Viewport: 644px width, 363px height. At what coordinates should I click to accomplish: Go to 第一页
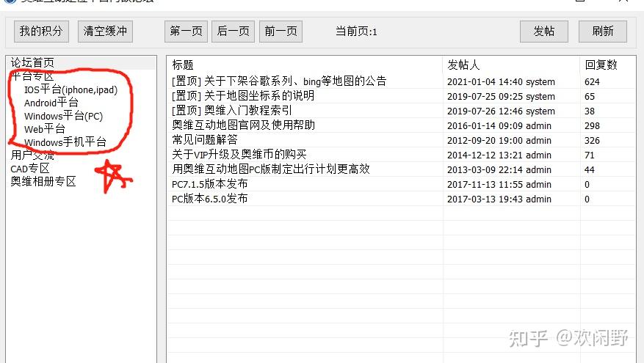tap(186, 32)
